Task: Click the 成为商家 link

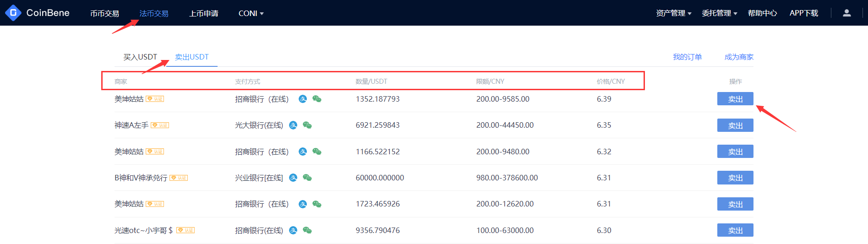Action: pos(739,57)
